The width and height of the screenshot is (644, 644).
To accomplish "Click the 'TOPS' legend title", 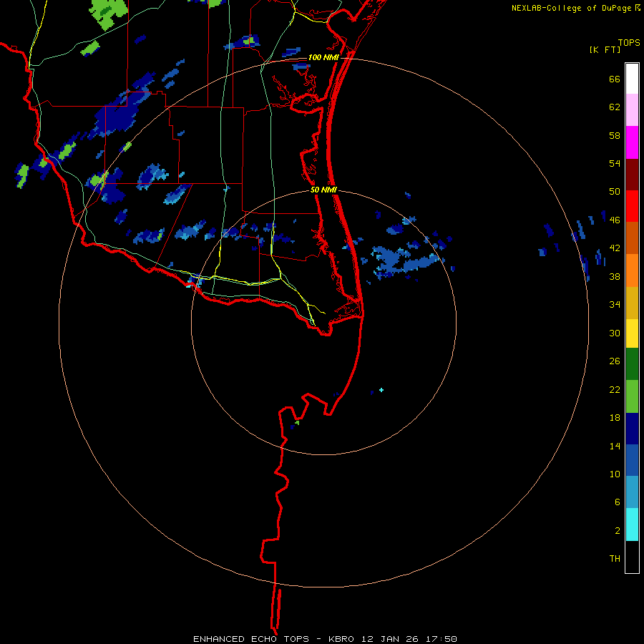I will (x=629, y=43).
